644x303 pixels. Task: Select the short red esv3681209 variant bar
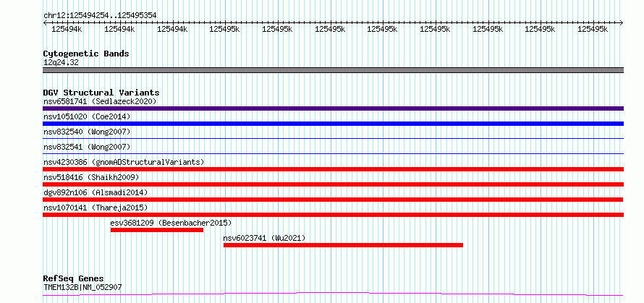(157, 230)
